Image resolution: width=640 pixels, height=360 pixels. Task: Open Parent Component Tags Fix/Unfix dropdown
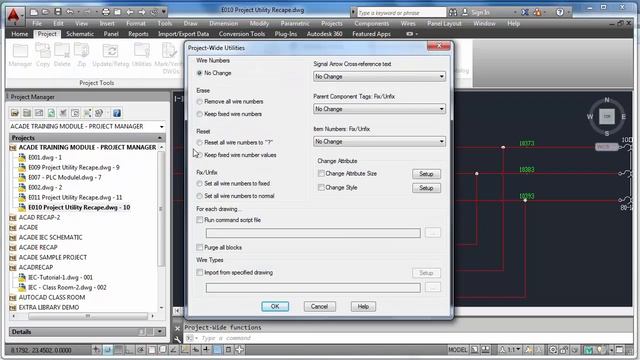pyautogui.click(x=379, y=109)
